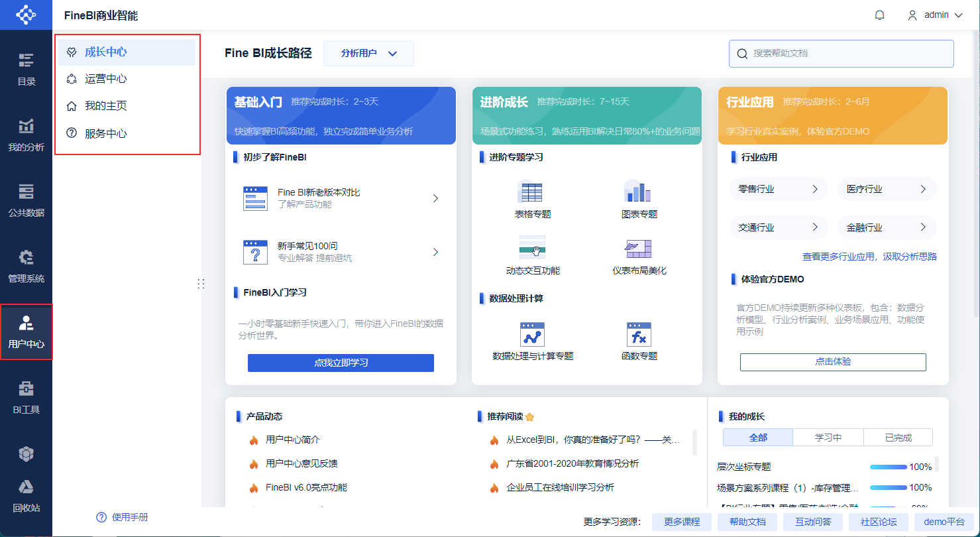Click the 使用手册 help icon

coord(101,517)
